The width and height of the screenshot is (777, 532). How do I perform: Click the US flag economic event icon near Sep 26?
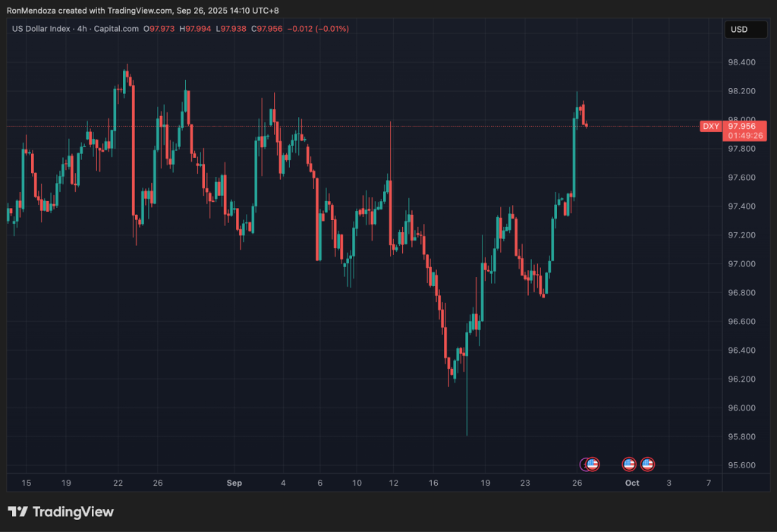click(594, 464)
